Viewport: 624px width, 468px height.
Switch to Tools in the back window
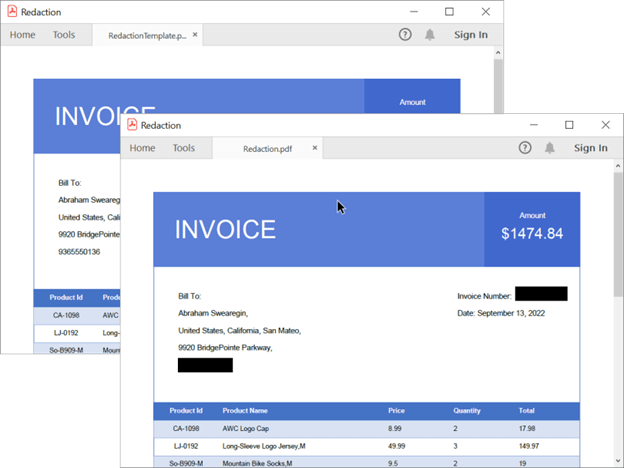coord(64,35)
